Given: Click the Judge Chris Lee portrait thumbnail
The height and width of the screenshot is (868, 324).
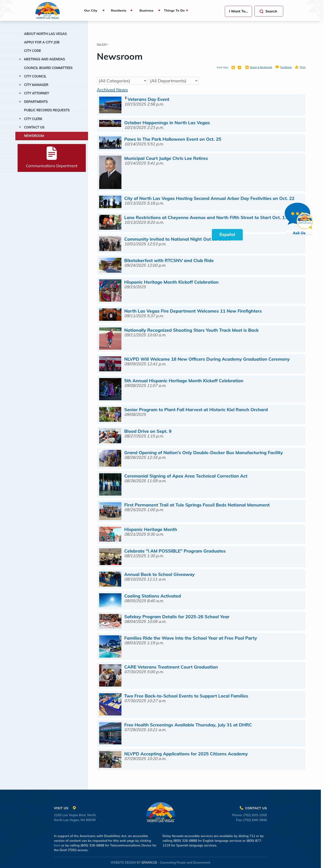Looking at the screenshot, I should click(x=110, y=172).
